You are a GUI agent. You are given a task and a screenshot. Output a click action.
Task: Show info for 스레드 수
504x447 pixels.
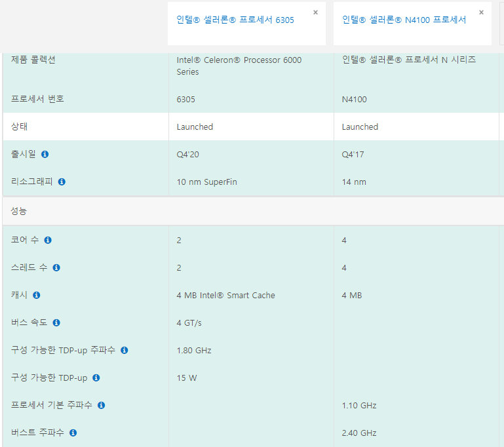56,267
